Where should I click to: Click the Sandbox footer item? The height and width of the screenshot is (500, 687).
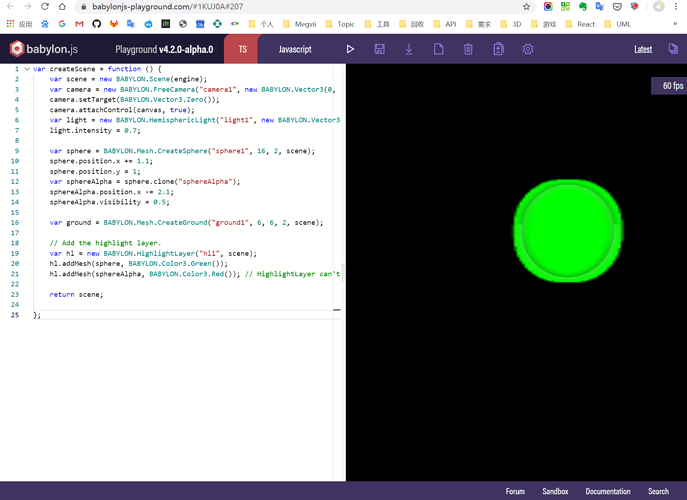555,491
